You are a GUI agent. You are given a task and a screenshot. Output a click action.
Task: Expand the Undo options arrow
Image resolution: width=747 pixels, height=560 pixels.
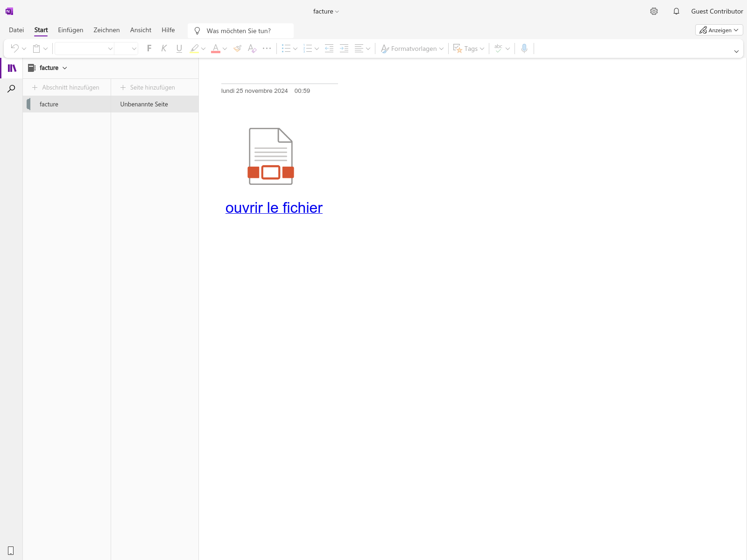point(24,49)
